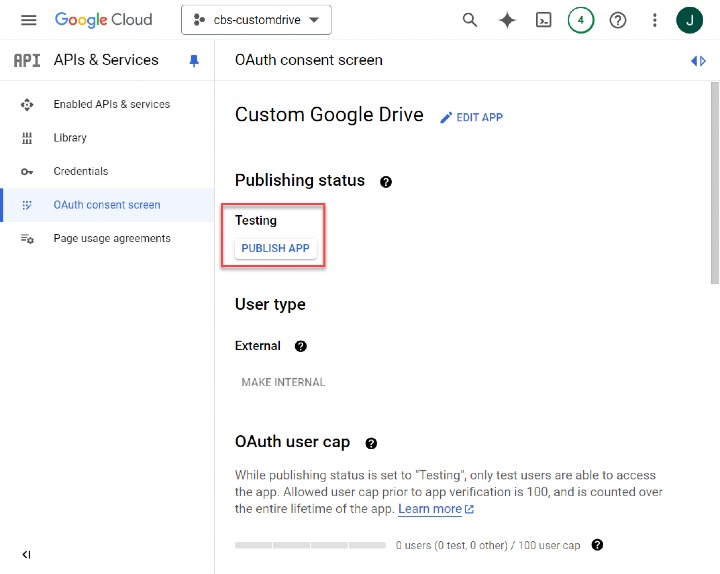Viewport: 720px width, 574px height.
Task: Open the hamburger navigation menu
Action: pos(28,20)
